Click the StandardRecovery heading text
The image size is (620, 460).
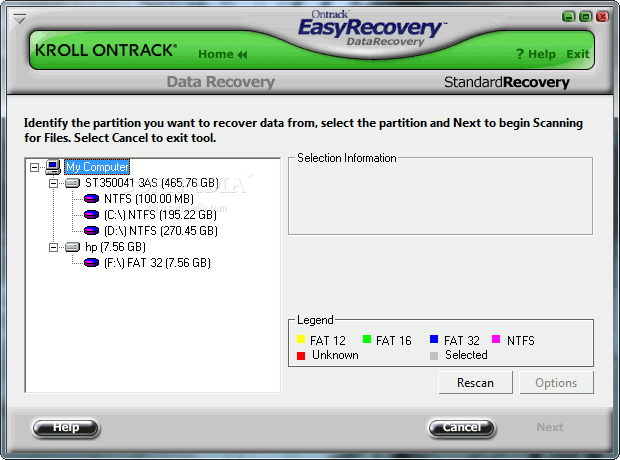click(x=507, y=82)
